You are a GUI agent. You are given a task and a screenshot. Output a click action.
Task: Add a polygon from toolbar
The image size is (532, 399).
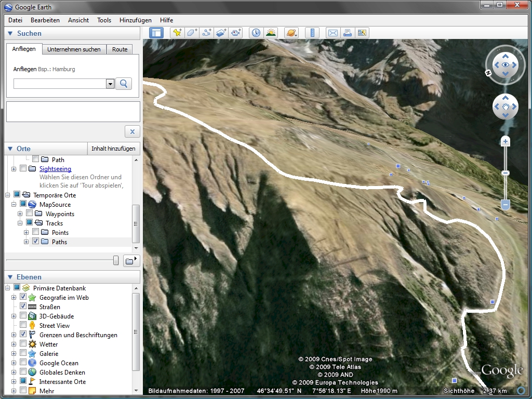point(192,33)
